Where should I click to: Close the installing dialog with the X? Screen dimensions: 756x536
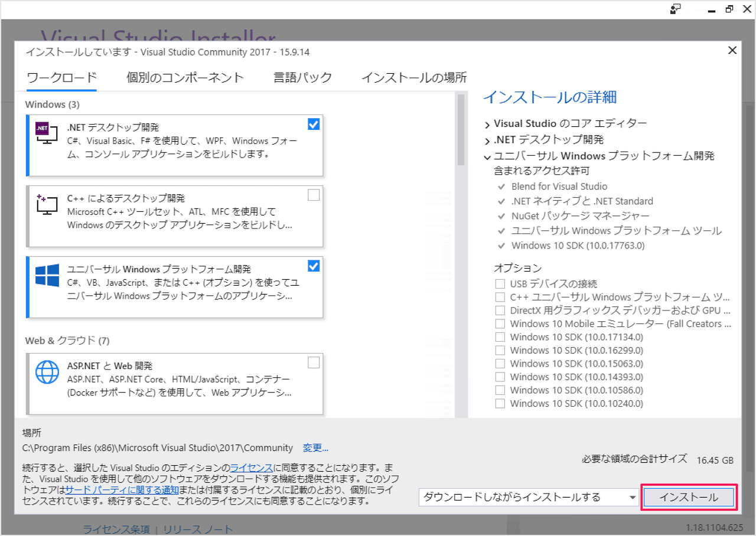(732, 51)
